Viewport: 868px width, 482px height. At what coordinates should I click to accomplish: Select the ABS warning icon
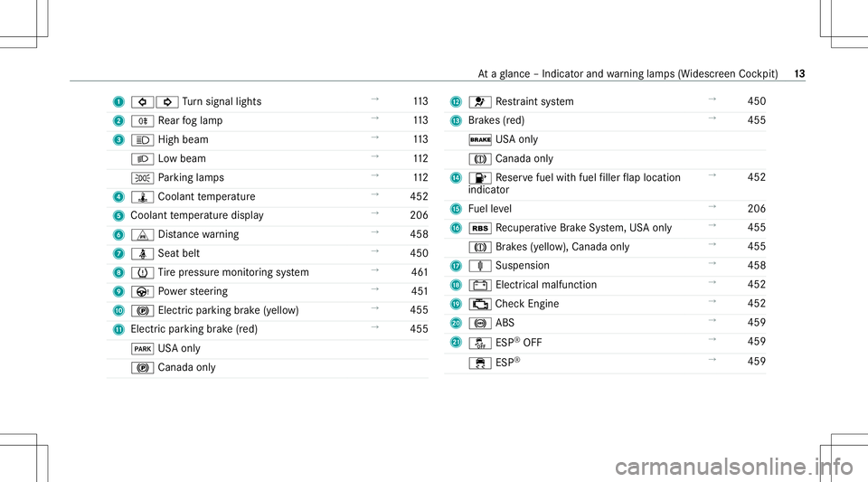click(480, 323)
